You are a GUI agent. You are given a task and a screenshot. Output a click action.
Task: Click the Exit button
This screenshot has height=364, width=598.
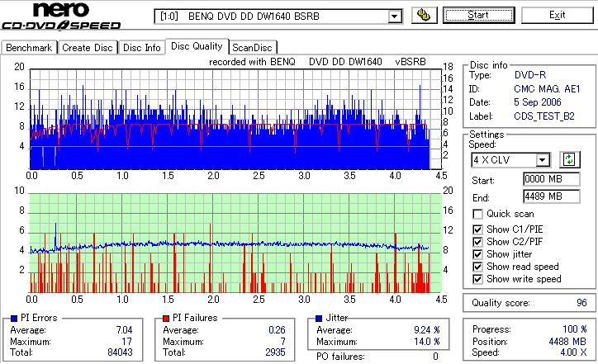558,15
